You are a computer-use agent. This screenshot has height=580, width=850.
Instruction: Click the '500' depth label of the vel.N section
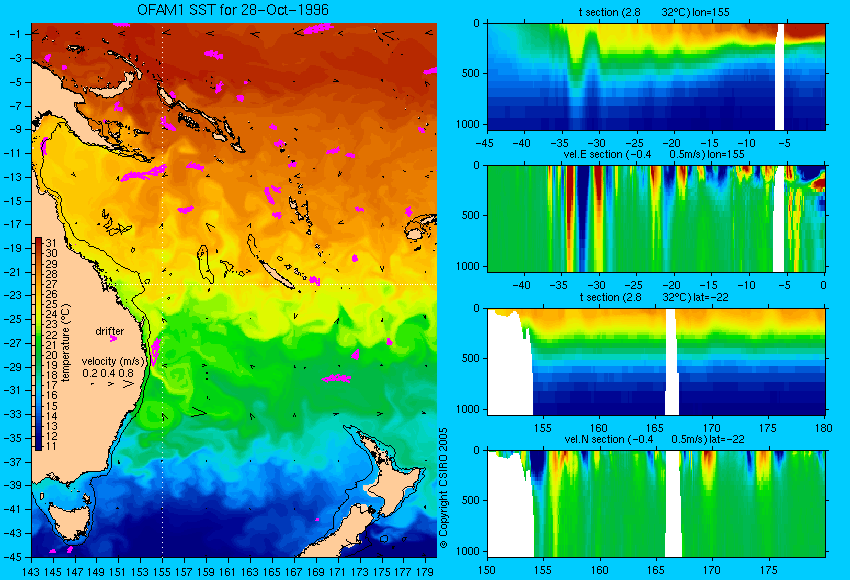(471, 500)
